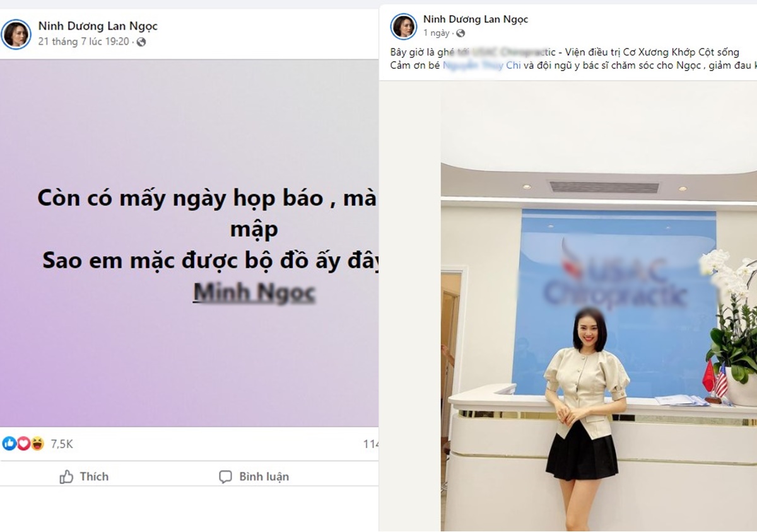Click left post's profile avatar
The height and width of the screenshot is (532, 757).
16,33
